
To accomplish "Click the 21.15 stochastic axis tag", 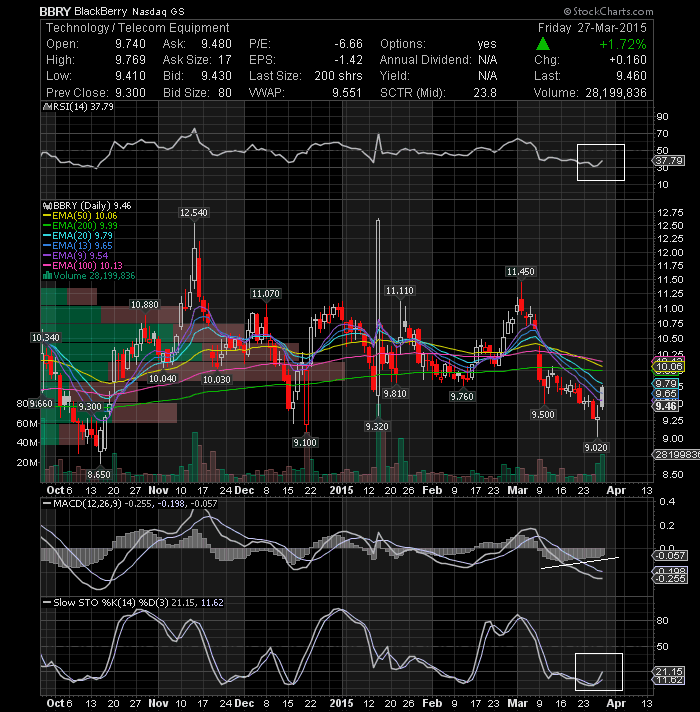I will pos(669,671).
